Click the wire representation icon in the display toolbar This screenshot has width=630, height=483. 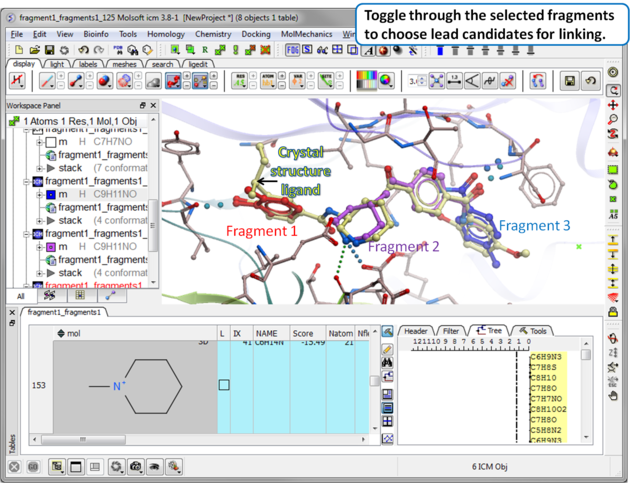click(x=47, y=82)
